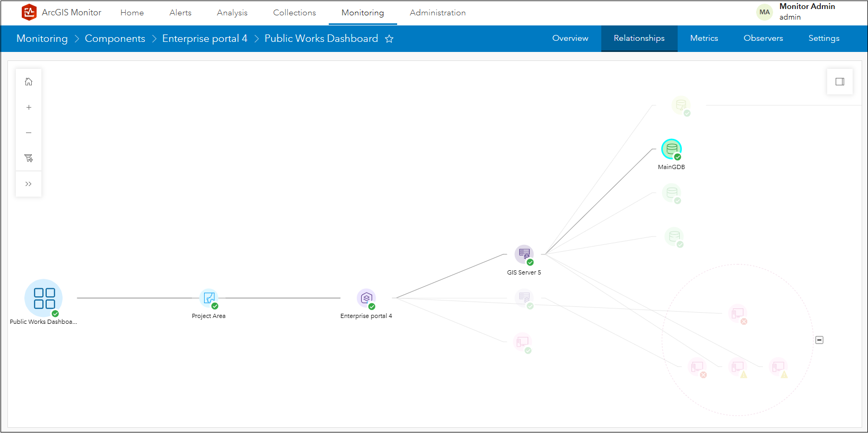Screen dimensions: 868x433
Task: Open the Collections menu
Action: (294, 13)
